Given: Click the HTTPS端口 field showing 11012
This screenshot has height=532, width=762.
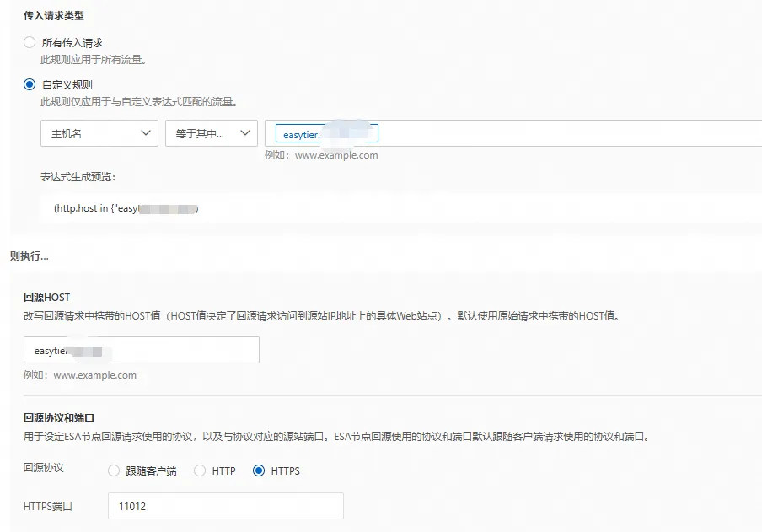Looking at the screenshot, I should point(226,505).
